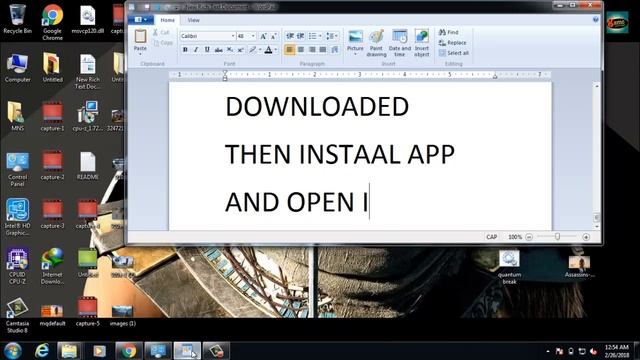The width and height of the screenshot is (640, 360).
Task: Select Justify text alignment
Action: (323, 50)
